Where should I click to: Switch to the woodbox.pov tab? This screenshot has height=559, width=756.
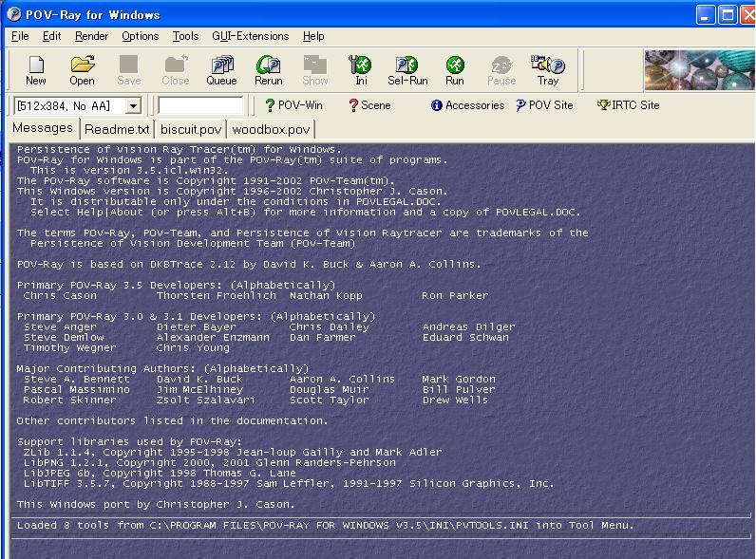[271, 129]
